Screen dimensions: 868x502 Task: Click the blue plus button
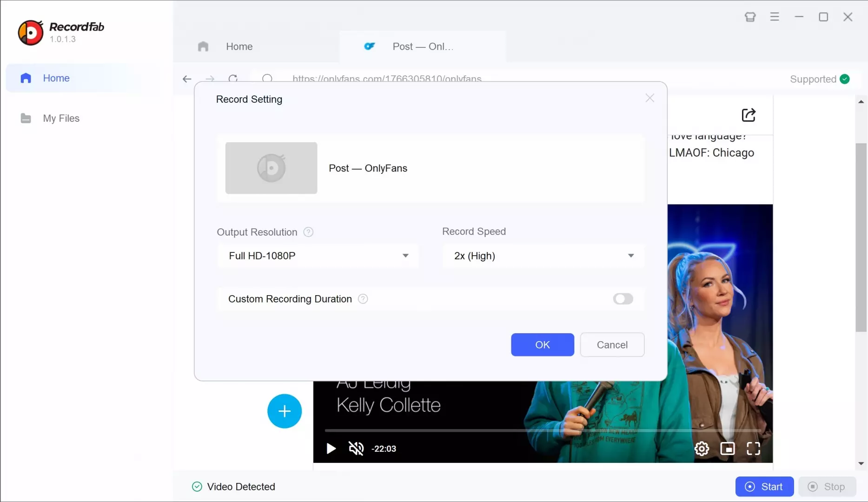tap(285, 411)
